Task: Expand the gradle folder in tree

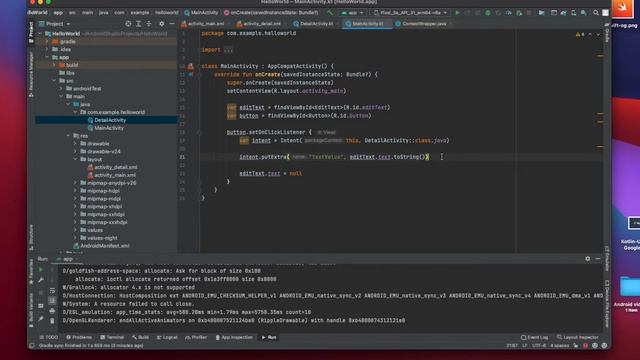Action: 47,42
